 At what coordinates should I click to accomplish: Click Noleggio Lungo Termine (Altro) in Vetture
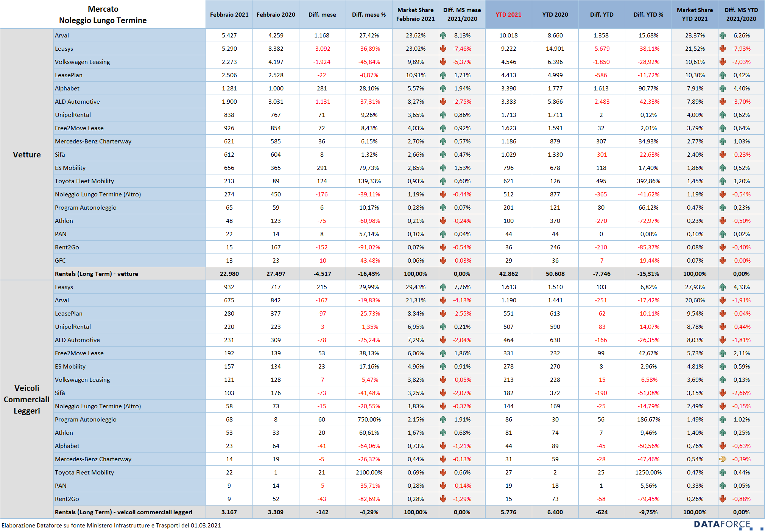pyautogui.click(x=98, y=194)
